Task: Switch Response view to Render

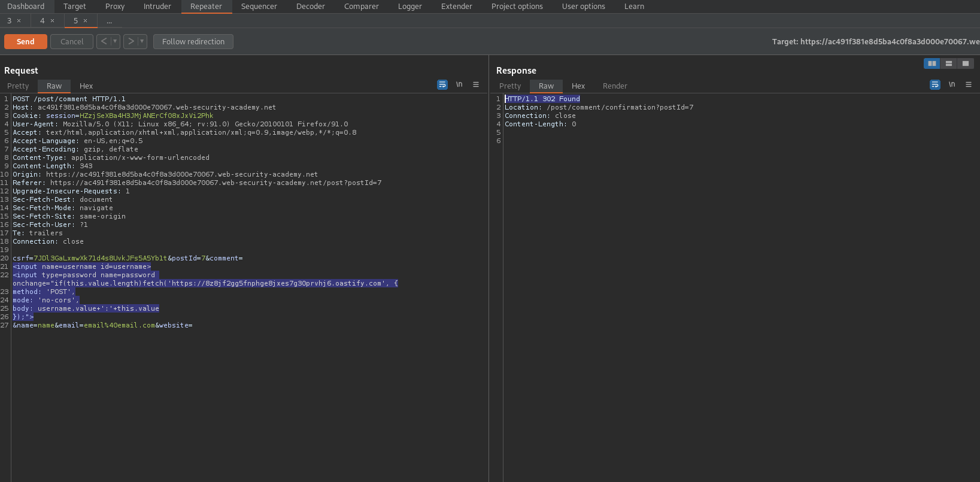Action: pyautogui.click(x=615, y=86)
